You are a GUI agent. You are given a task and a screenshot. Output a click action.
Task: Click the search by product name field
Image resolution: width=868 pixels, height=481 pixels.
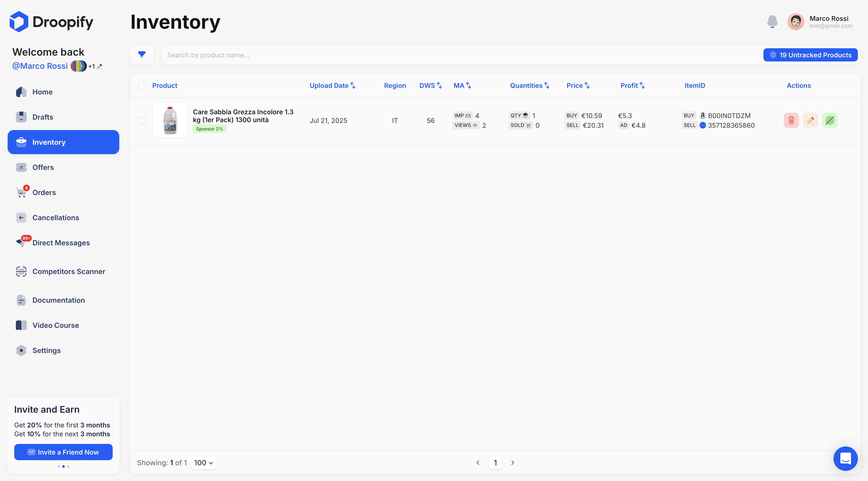click(x=462, y=55)
